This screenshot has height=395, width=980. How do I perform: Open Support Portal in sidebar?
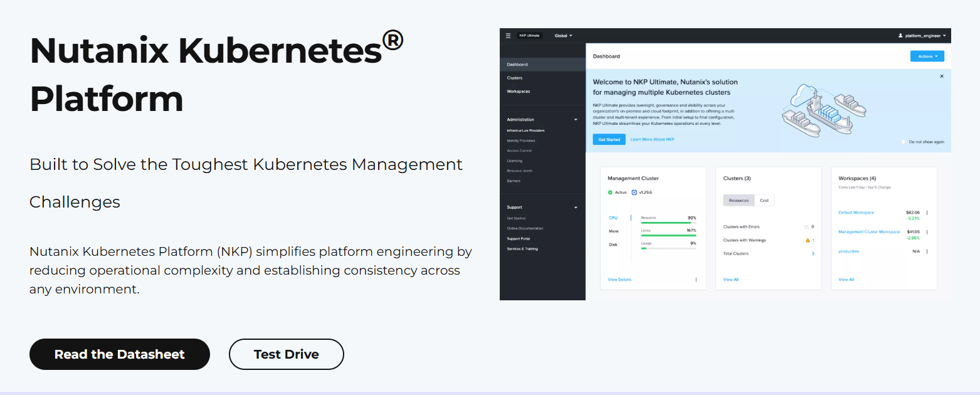[x=518, y=238]
